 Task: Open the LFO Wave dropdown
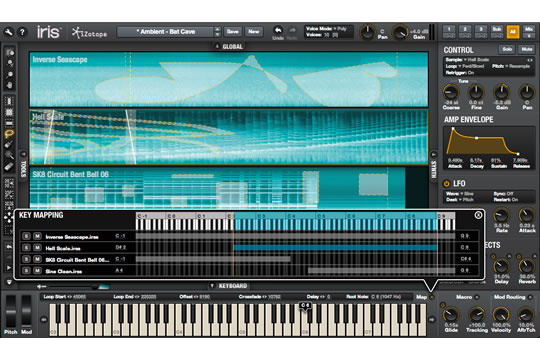click(460, 194)
